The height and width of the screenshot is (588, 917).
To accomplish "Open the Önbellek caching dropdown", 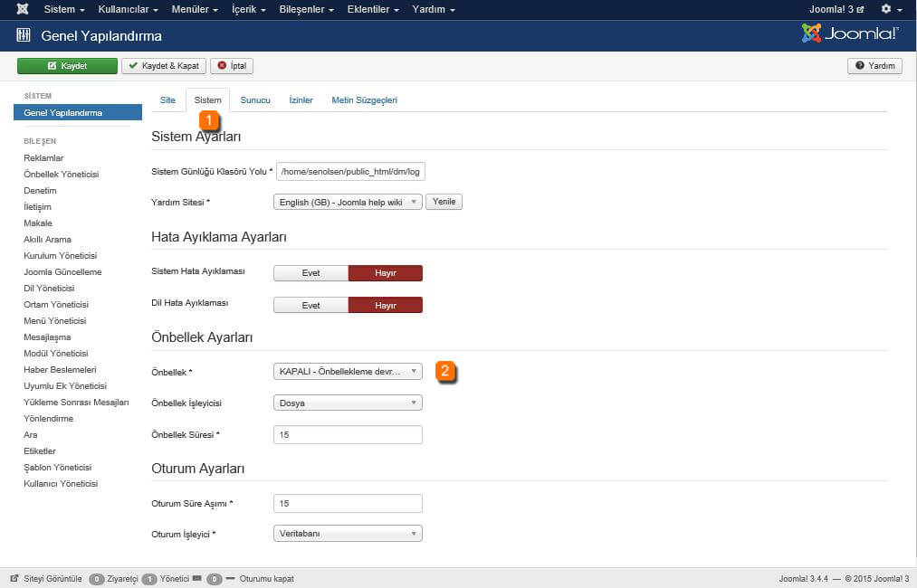I will [348, 371].
